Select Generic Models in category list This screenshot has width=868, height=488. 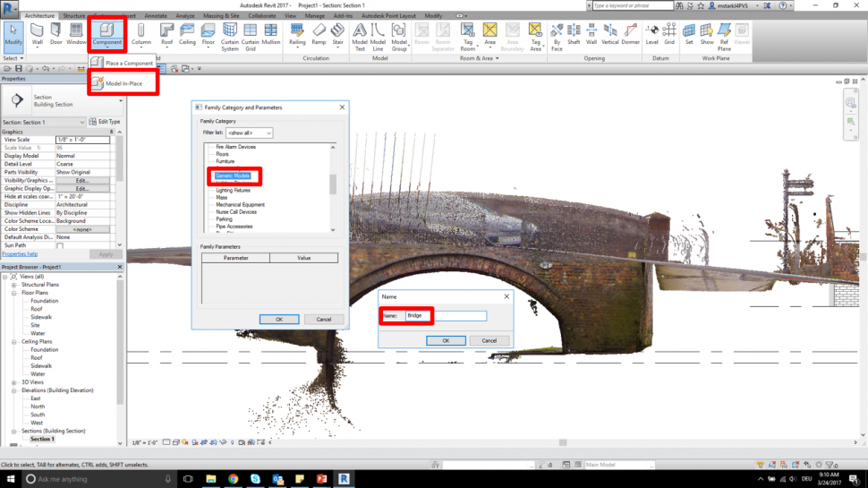point(233,176)
